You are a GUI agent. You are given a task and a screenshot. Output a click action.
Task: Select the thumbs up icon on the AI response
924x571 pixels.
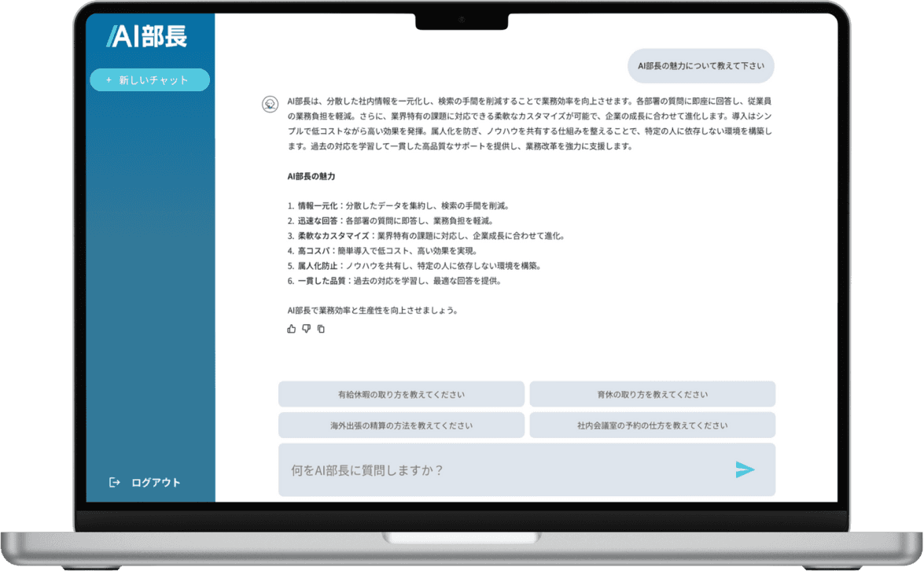[291, 329]
